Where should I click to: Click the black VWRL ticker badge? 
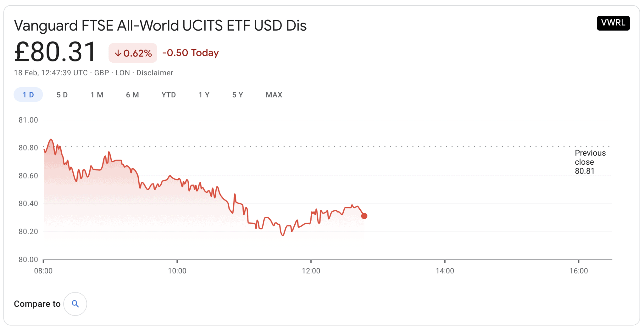click(613, 23)
